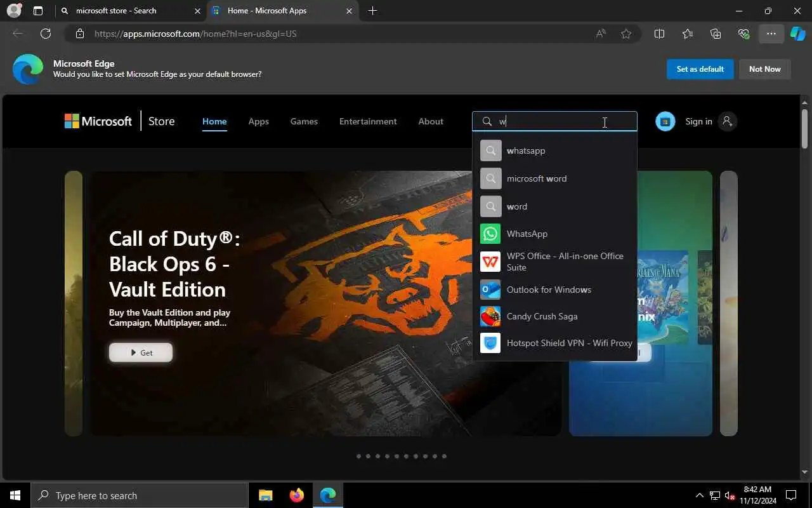Click the Hotspot Shield VPN icon
812x508 pixels.
coord(490,343)
